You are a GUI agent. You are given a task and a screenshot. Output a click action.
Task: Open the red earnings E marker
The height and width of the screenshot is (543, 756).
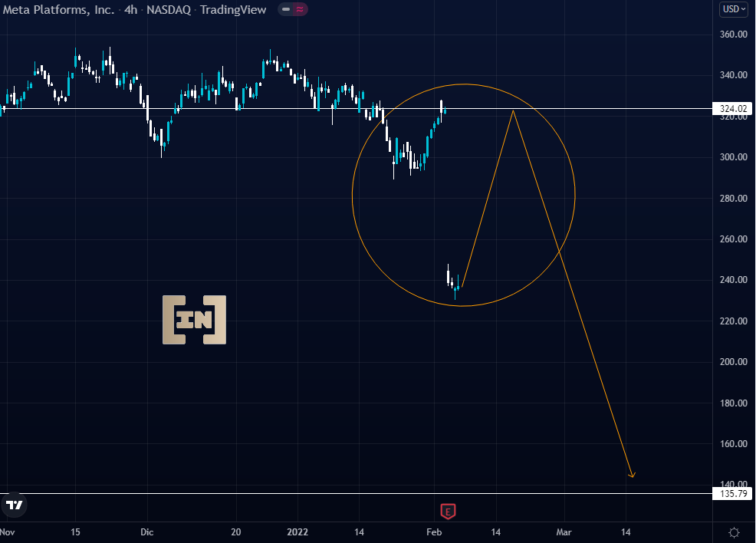(448, 512)
